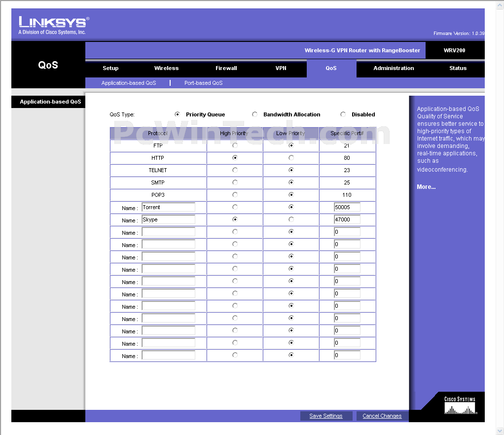Open the Administration tab
The height and width of the screenshot is (435, 504).
[x=394, y=68]
